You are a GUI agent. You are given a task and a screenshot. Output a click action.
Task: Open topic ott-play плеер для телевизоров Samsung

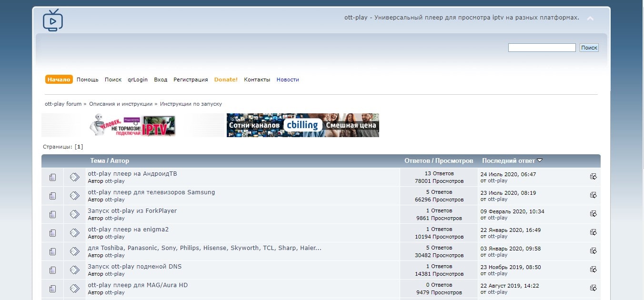click(x=151, y=192)
